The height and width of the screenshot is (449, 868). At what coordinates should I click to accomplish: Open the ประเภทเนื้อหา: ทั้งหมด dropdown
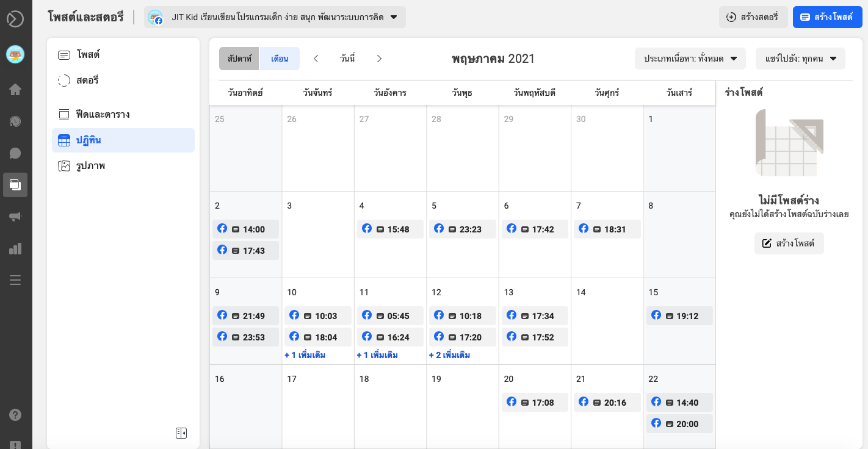point(690,59)
